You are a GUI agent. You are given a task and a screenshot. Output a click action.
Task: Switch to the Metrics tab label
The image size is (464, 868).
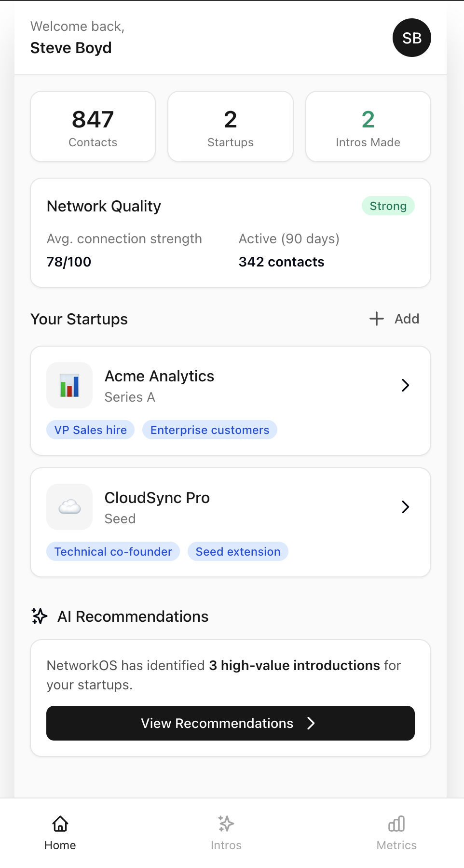coord(396,845)
